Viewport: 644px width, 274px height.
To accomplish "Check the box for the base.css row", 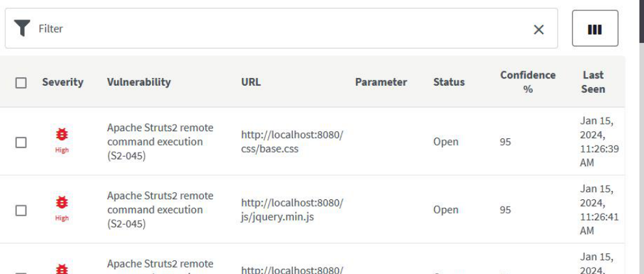I will click(21, 142).
